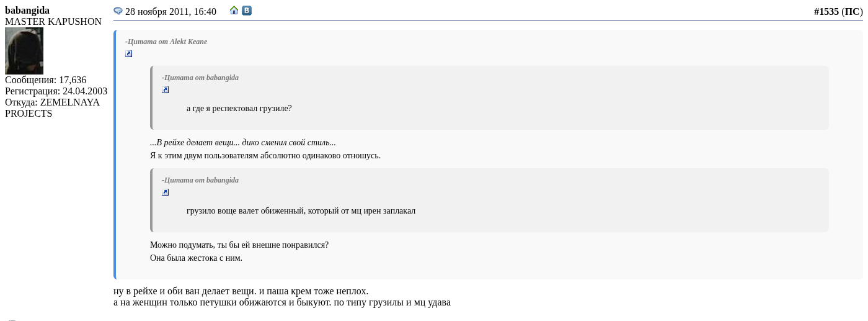Image resolution: width=868 pixels, height=321 pixels.
Task: Click the italic line «...В рейхе делает вещи...»
Action: pyautogui.click(x=243, y=143)
